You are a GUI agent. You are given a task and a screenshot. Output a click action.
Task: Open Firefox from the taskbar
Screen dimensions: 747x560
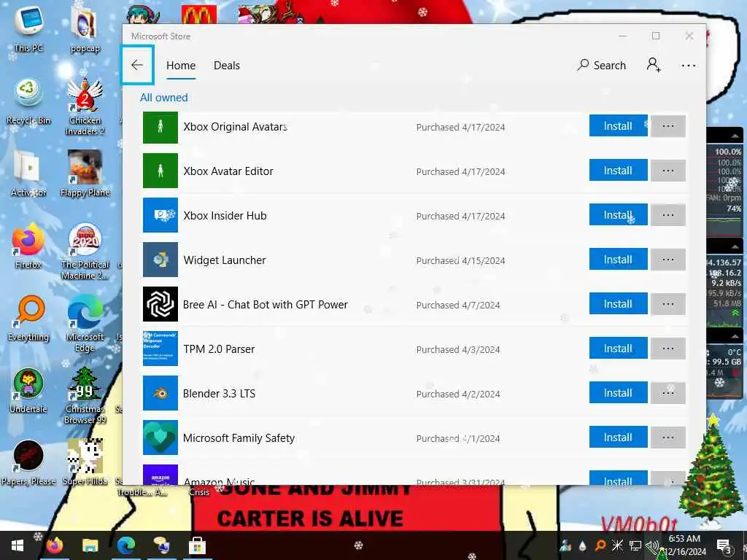[x=54, y=545]
